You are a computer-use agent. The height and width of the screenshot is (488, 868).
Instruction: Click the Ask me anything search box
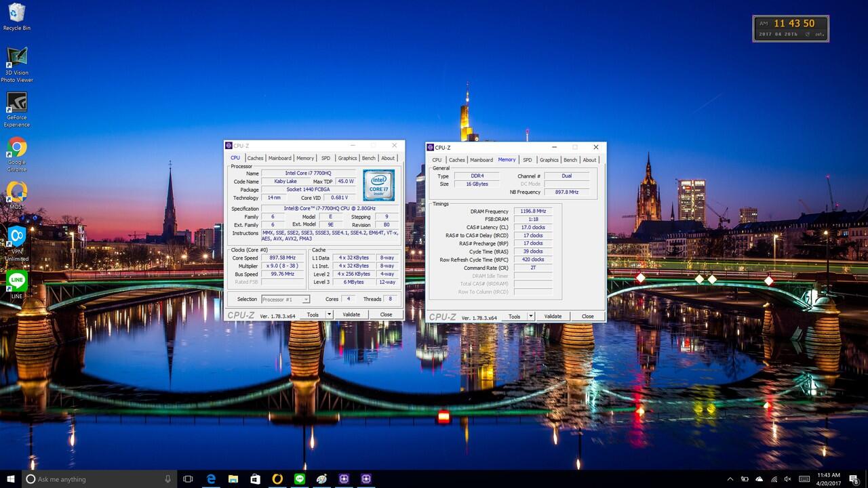(100, 479)
